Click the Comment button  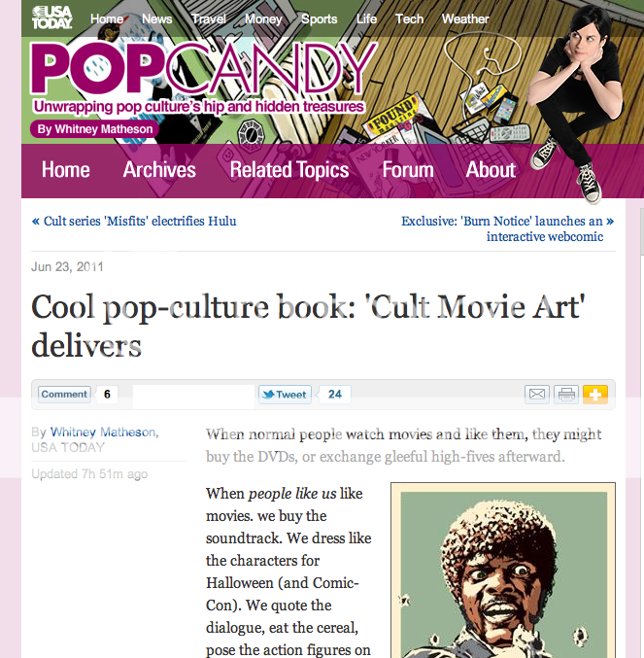coord(64,395)
